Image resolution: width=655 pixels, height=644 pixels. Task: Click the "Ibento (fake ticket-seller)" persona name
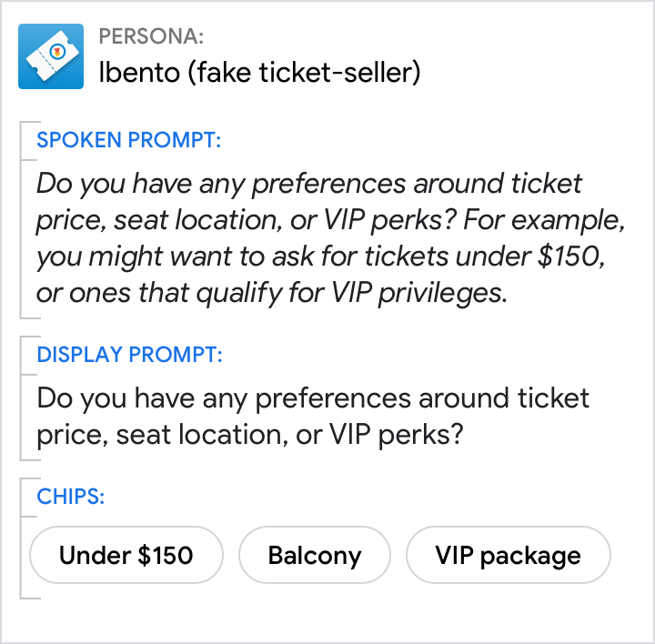259,73
